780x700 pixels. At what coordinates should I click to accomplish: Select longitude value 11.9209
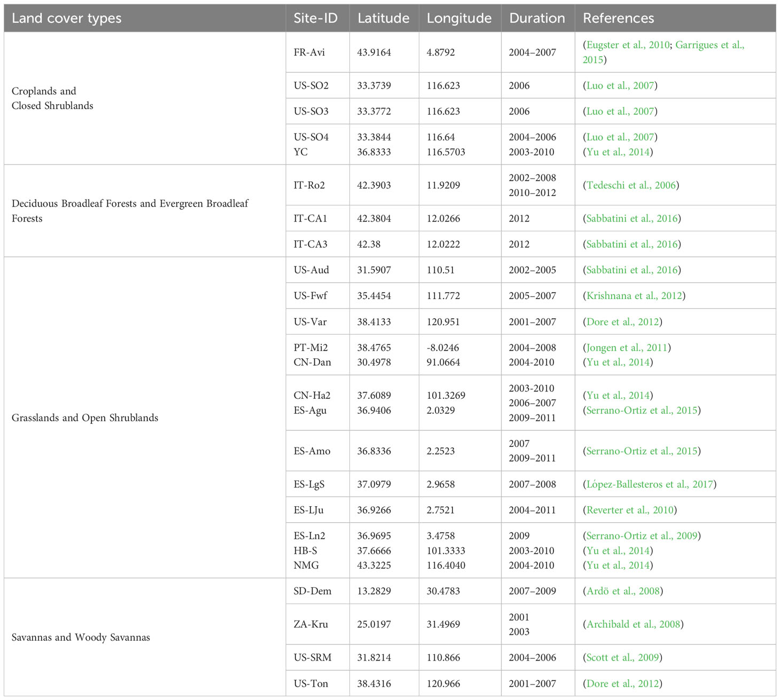tap(443, 185)
